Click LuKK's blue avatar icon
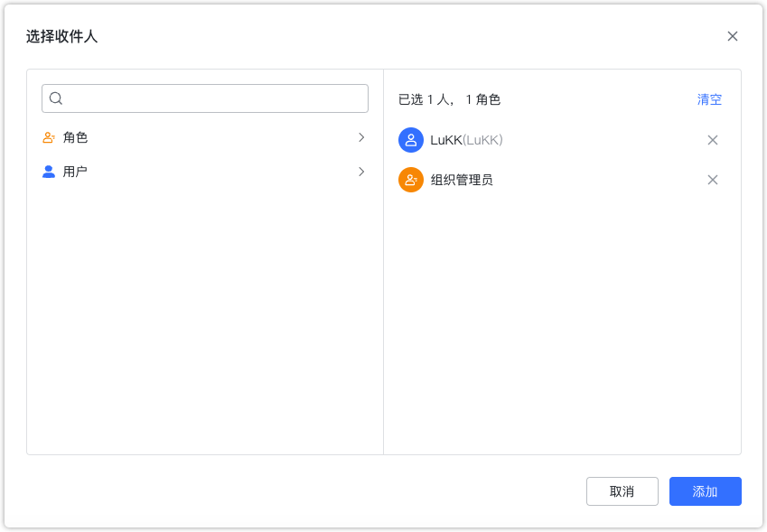Screen dimensions: 767x532 412,140
